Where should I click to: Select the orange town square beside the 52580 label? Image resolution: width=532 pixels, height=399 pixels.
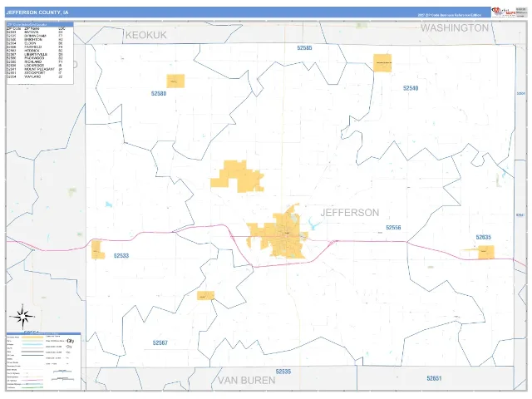click(175, 81)
